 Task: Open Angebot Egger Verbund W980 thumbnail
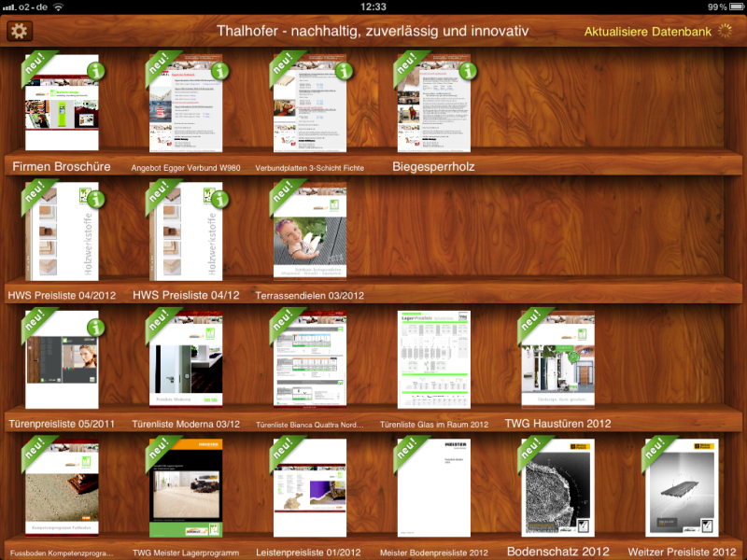186,104
